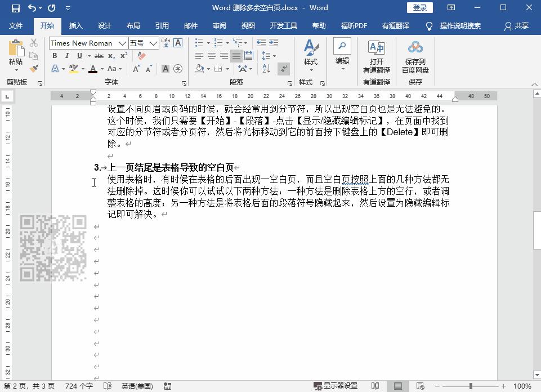Open the font size dropdown

coord(153,43)
